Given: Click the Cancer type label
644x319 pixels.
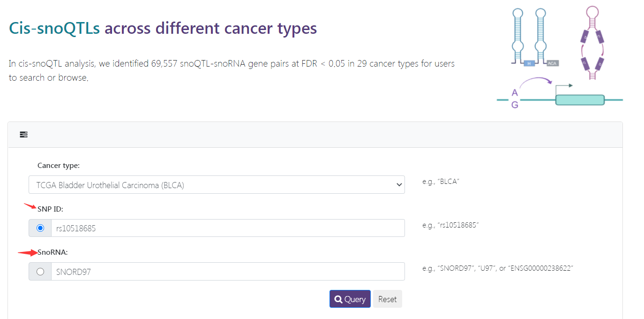Looking at the screenshot, I should pos(59,166).
